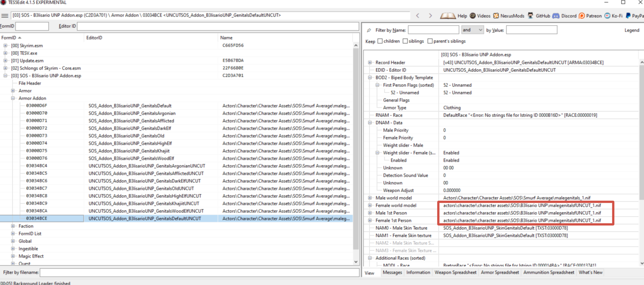Open the Information tab
This screenshot has height=285, width=644.
point(418,273)
